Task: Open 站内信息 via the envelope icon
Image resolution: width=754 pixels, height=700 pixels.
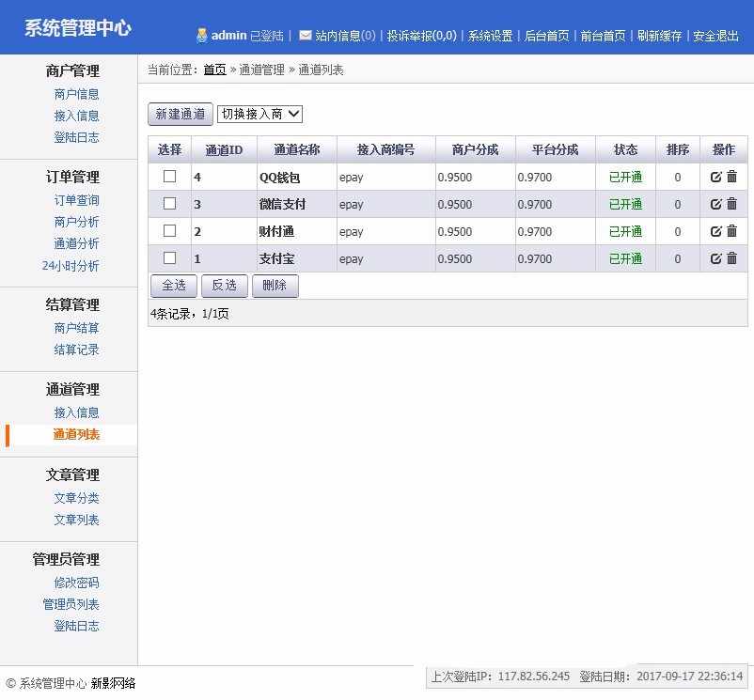Action: tap(306, 36)
